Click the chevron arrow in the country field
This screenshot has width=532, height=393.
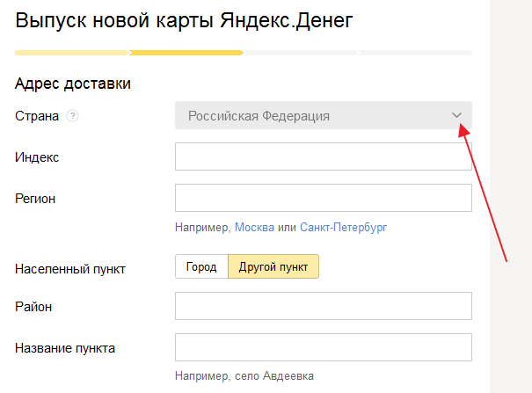click(456, 115)
